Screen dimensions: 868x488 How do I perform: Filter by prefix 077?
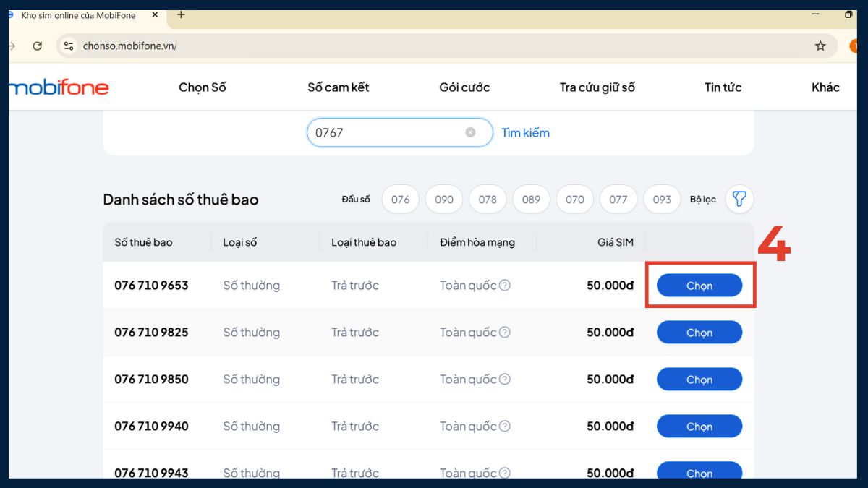point(618,199)
